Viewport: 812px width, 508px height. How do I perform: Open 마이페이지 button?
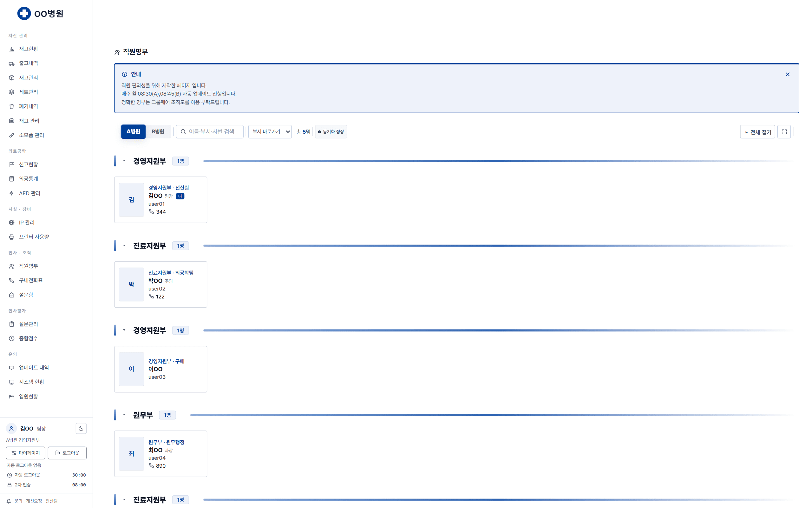[25, 453]
